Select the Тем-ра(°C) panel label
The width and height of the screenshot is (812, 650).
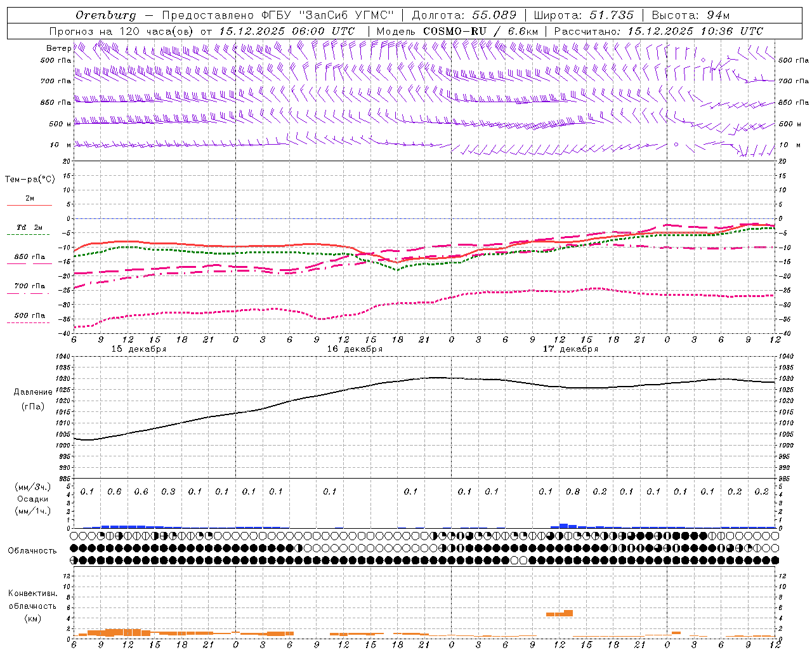click(x=30, y=180)
